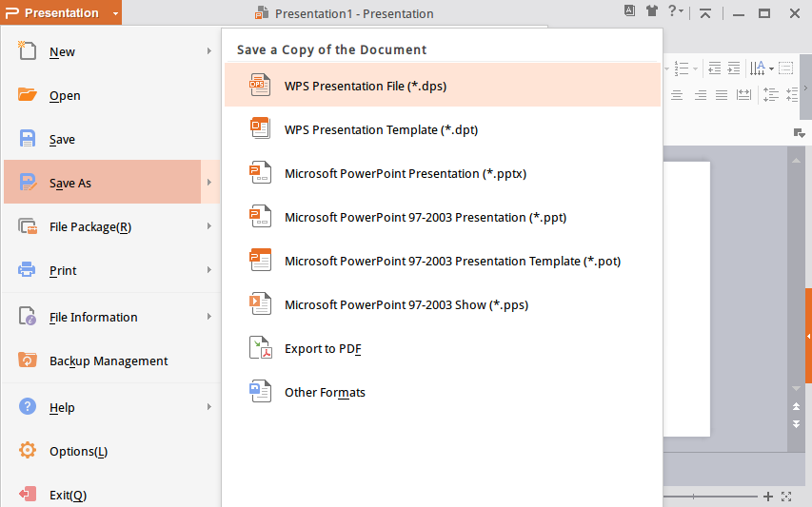Save as WPS Presentation File (*.dps)
The width and height of the screenshot is (812, 507).
tap(443, 86)
